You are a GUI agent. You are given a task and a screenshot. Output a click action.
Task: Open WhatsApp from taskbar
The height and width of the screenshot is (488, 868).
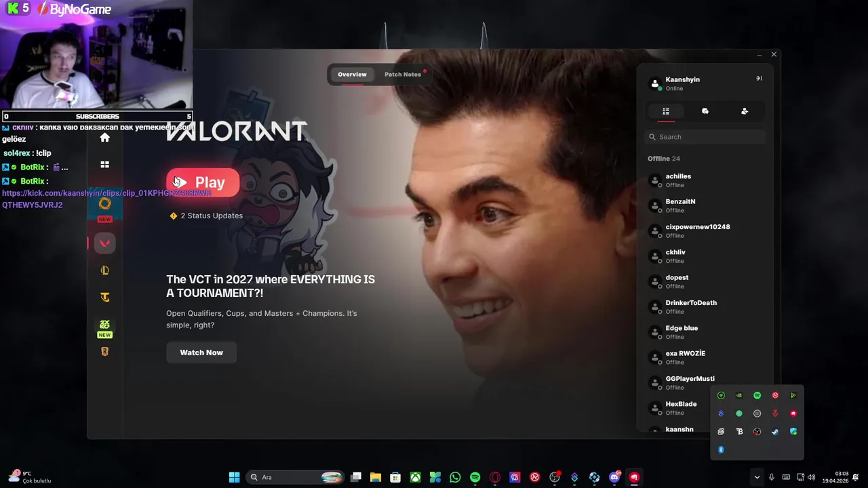pos(455,477)
